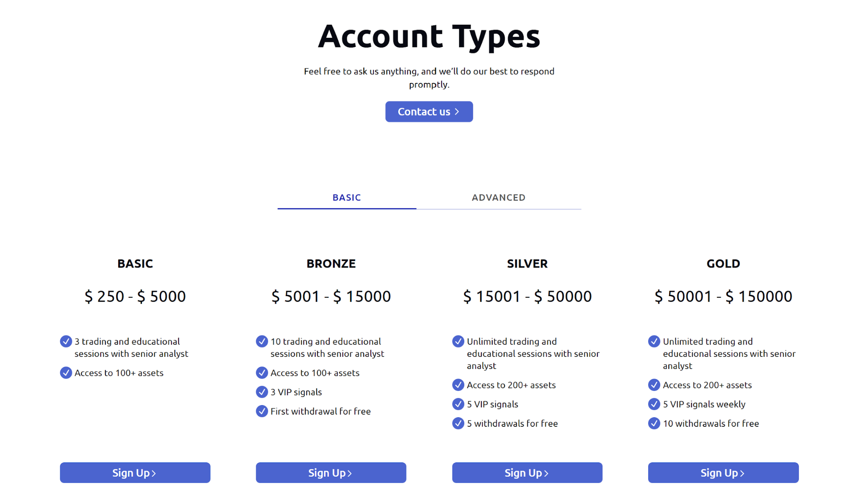Click the GOLD price range $50001 - $150000
Viewport: 868px width, 498px height.
(723, 296)
